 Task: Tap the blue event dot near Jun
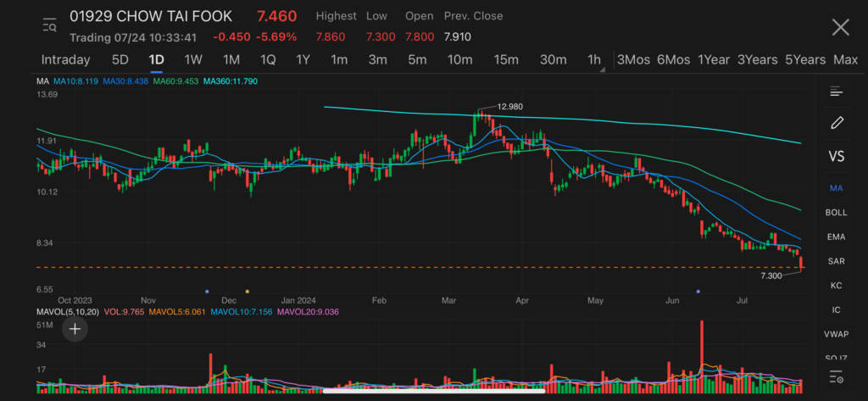[698, 291]
